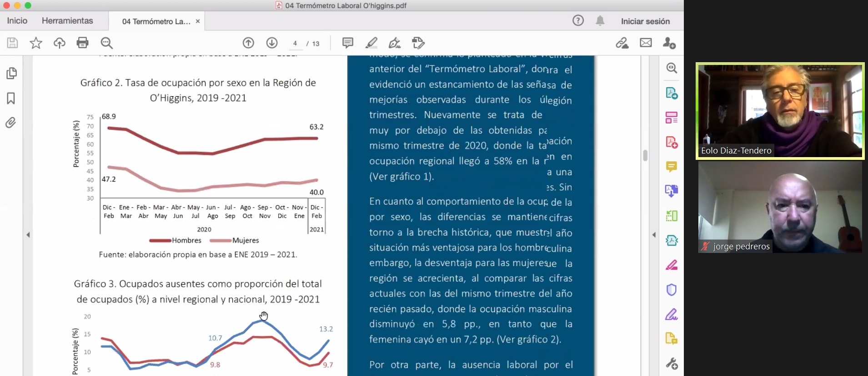Viewport: 868px width, 376px height.
Task: Click Iniciar sesión
Action: [645, 21]
